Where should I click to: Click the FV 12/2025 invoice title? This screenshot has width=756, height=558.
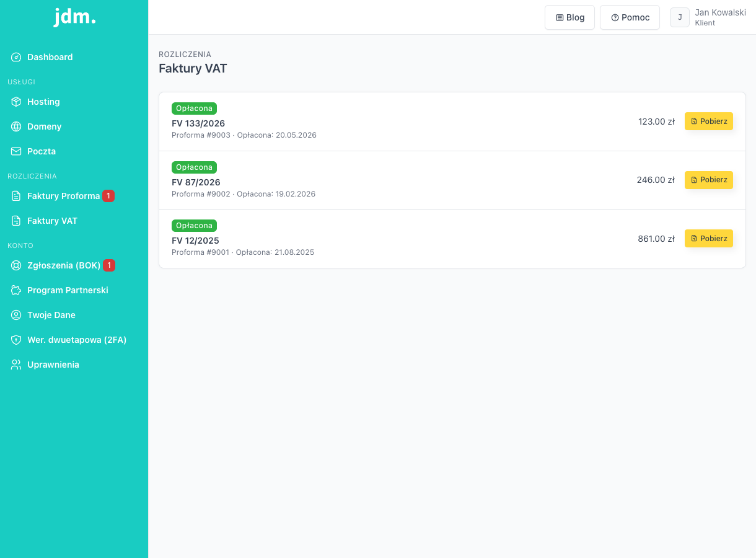point(195,241)
